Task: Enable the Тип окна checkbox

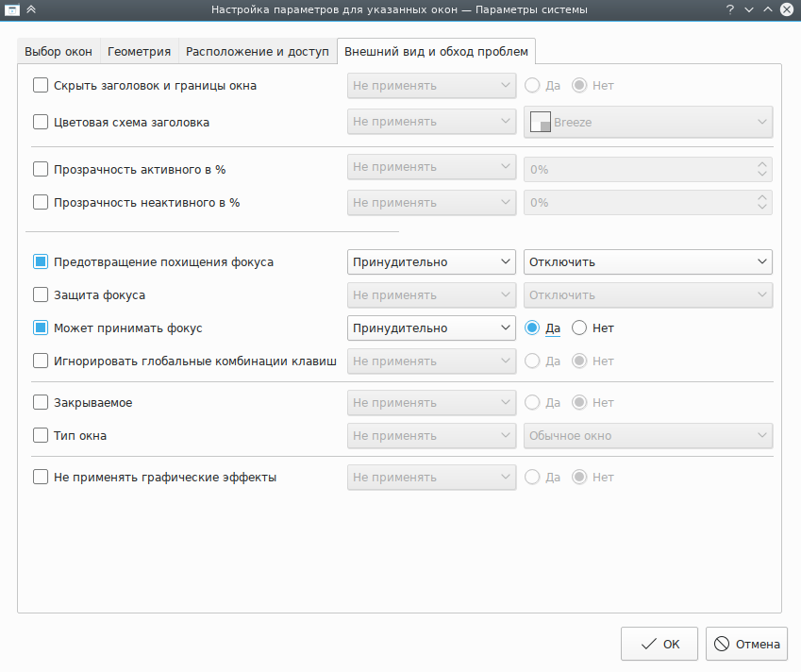Action: (x=41, y=436)
